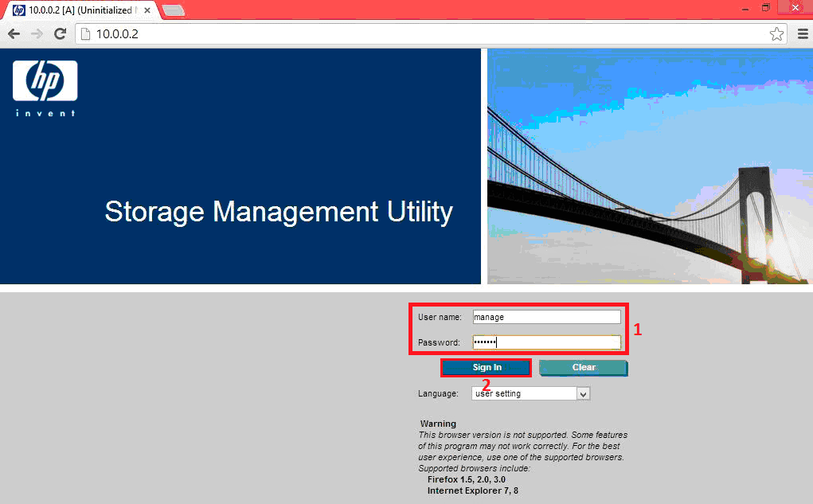Click the Password input field
Image resolution: width=813 pixels, height=504 pixels.
[x=546, y=342]
